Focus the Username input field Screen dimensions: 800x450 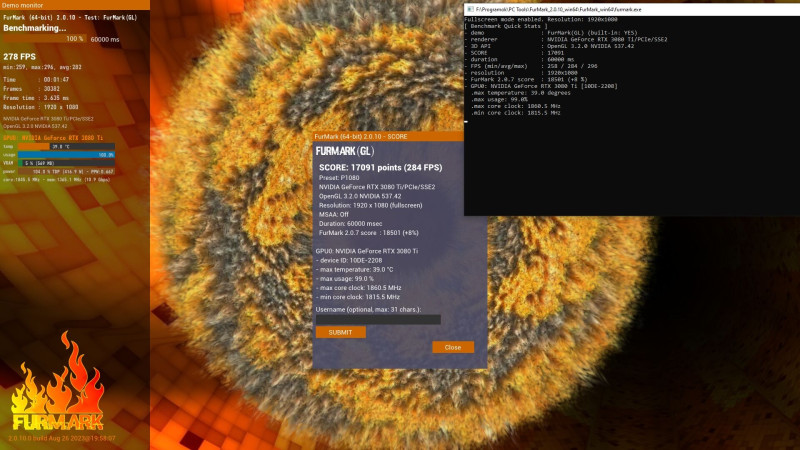point(378,319)
